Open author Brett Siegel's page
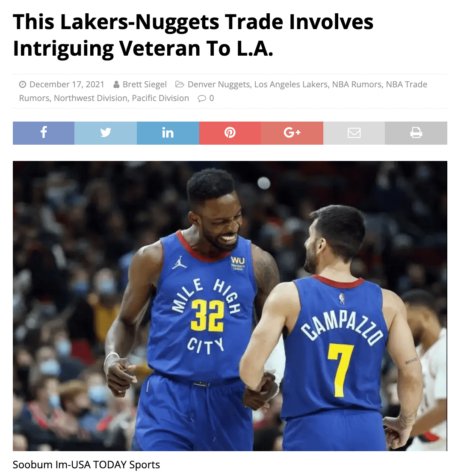This screenshot has width=455, height=476. (145, 84)
